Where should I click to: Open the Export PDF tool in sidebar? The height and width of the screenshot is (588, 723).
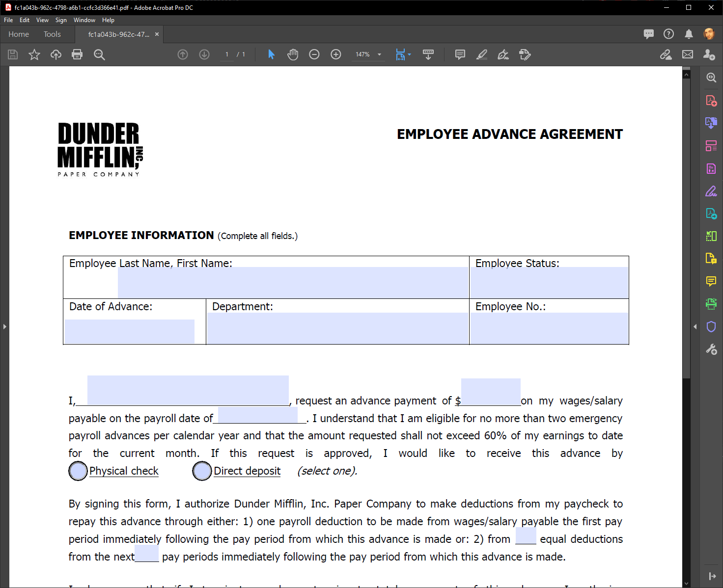(x=711, y=122)
